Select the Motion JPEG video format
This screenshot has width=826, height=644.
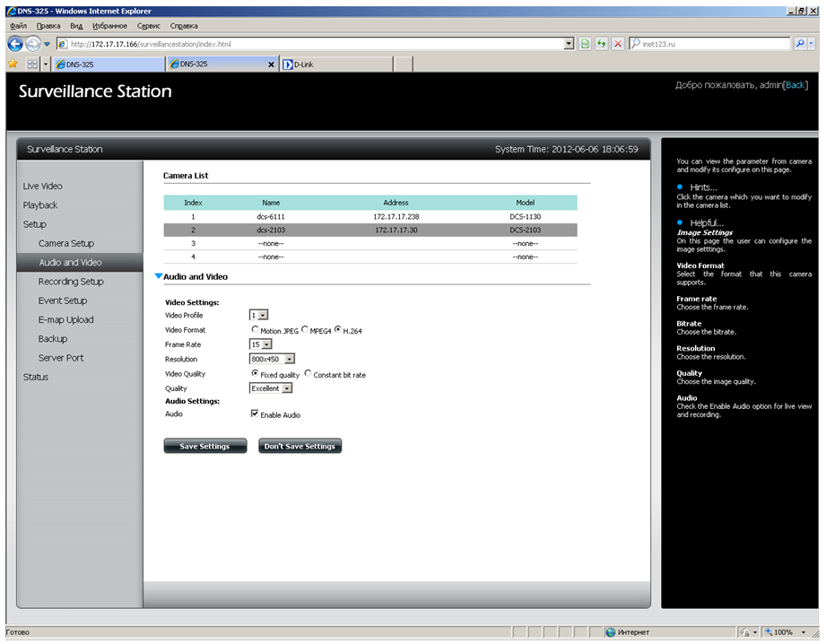click(255, 330)
